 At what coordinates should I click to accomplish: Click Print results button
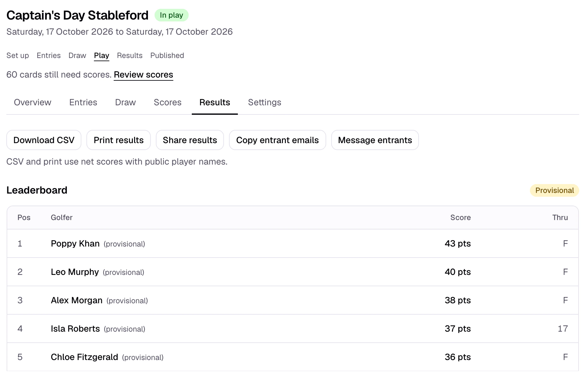[x=119, y=140]
